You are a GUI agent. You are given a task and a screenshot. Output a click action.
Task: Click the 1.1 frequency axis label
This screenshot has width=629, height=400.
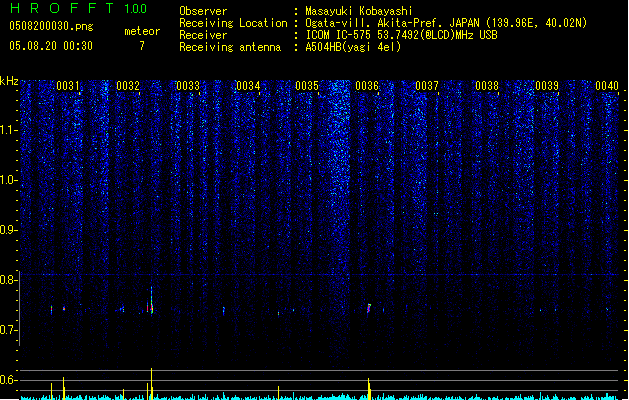point(8,130)
